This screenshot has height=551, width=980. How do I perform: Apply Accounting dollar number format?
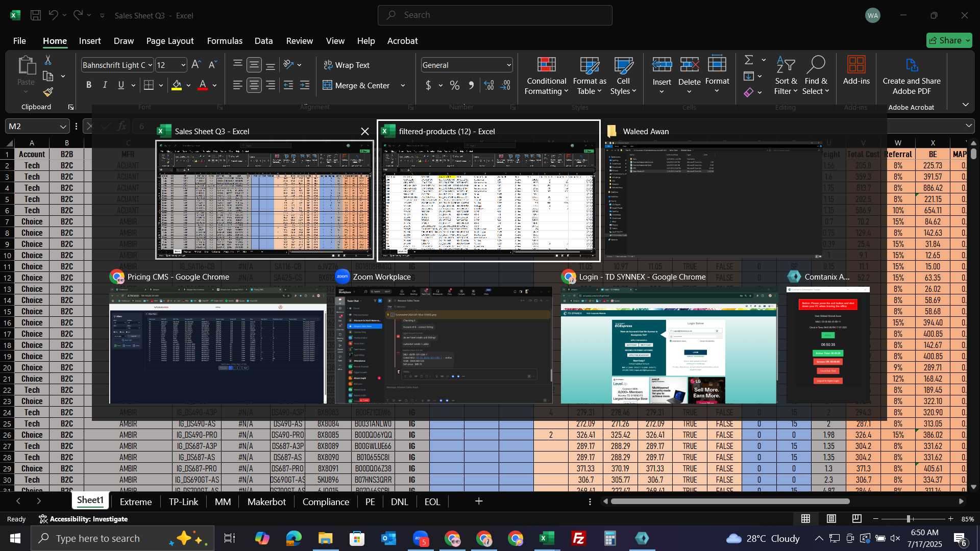[x=428, y=86]
